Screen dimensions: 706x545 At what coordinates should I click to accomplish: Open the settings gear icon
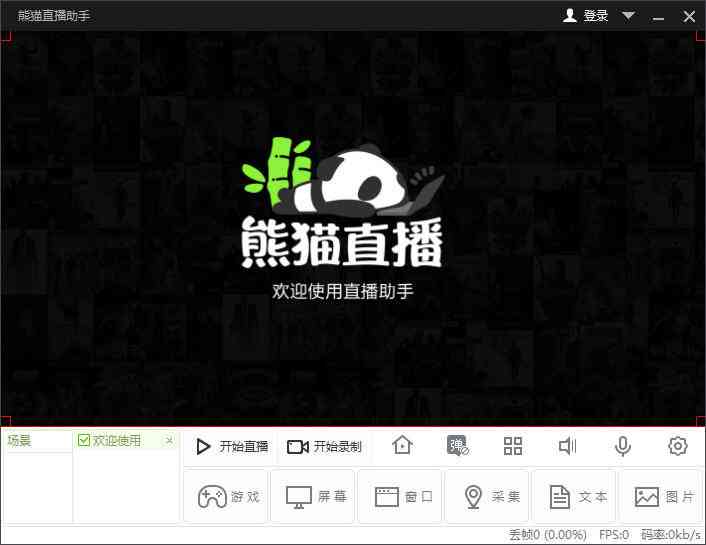(678, 446)
